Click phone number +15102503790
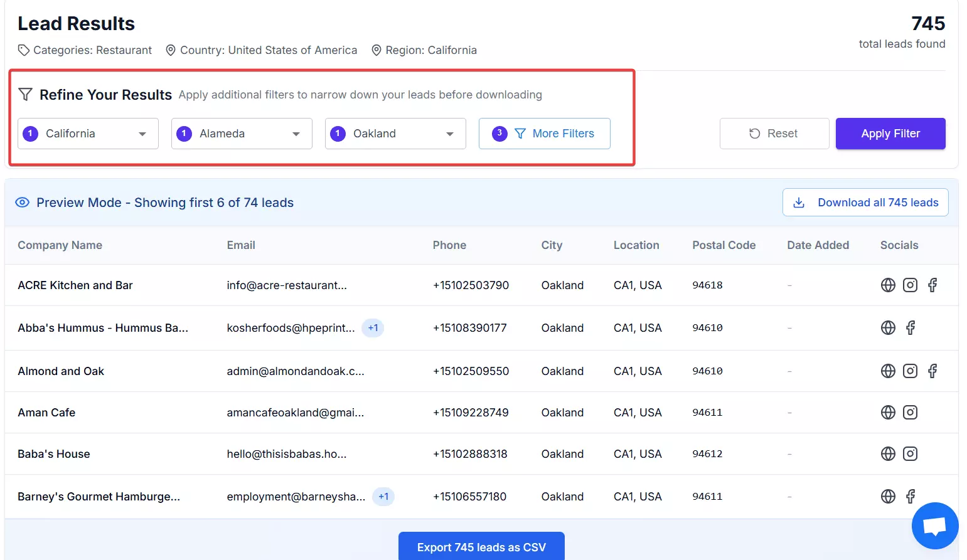This screenshot has height=560, width=967. (471, 285)
